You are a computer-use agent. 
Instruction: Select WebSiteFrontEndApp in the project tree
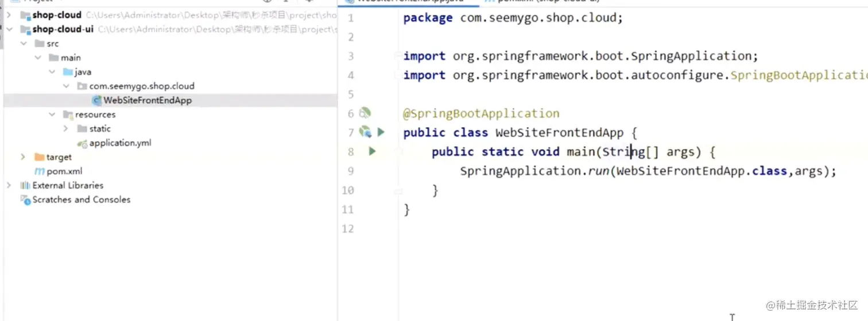(x=148, y=100)
